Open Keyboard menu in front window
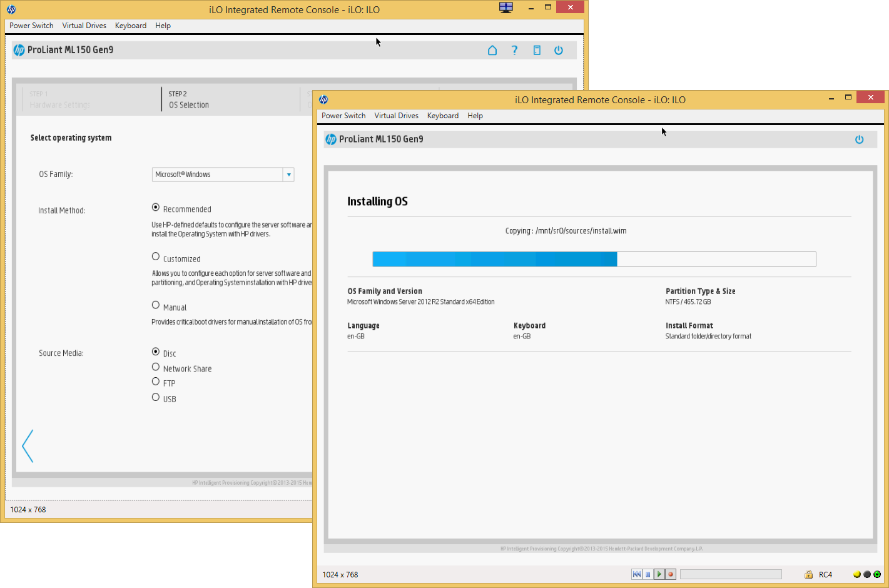 coord(443,116)
